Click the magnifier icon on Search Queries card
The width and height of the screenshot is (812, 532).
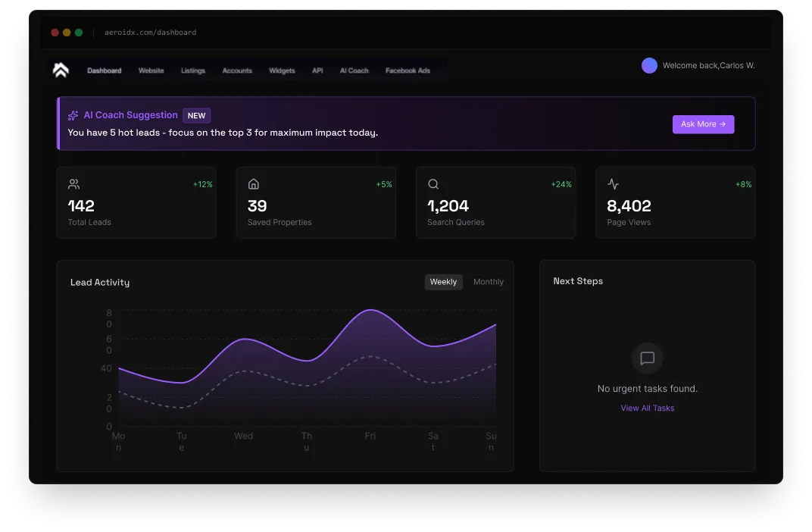coord(433,183)
